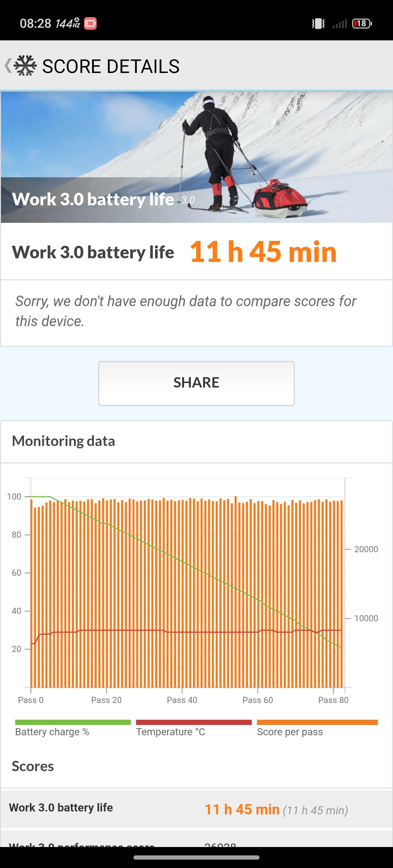The image size is (393, 868).
Task: Toggle the Temperature °C legend series
Action: [194, 728]
